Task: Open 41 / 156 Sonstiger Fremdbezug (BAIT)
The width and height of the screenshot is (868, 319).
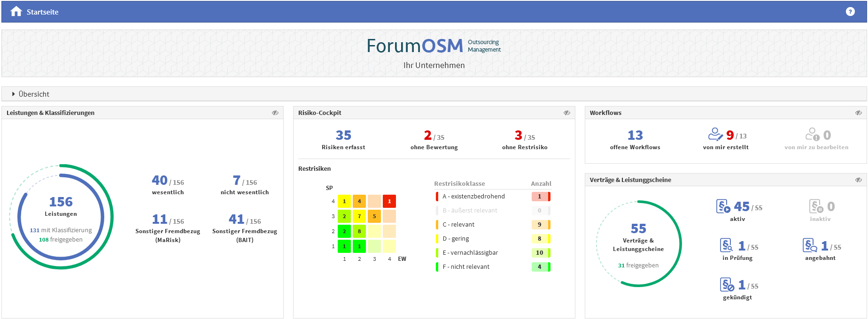Action: [245, 228]
